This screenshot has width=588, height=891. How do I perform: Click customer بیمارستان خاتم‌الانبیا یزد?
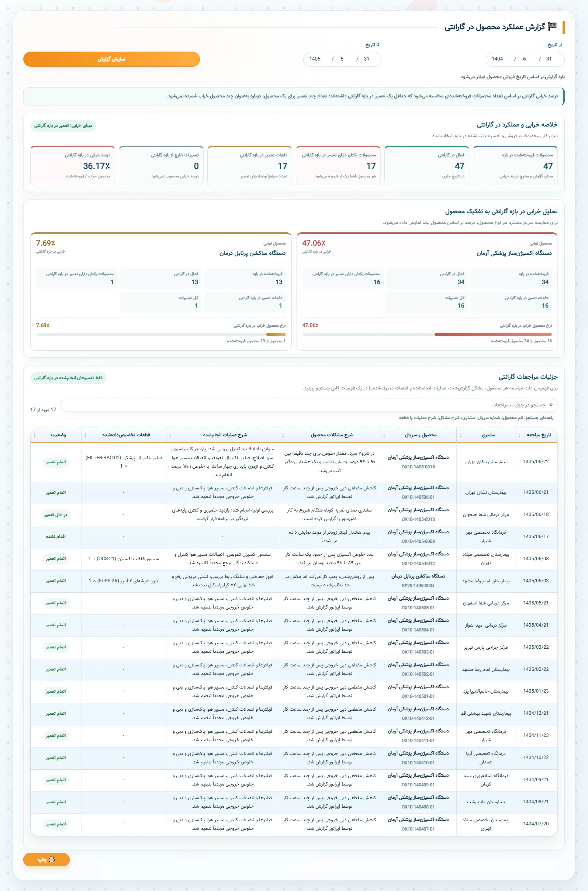(486, 691)
